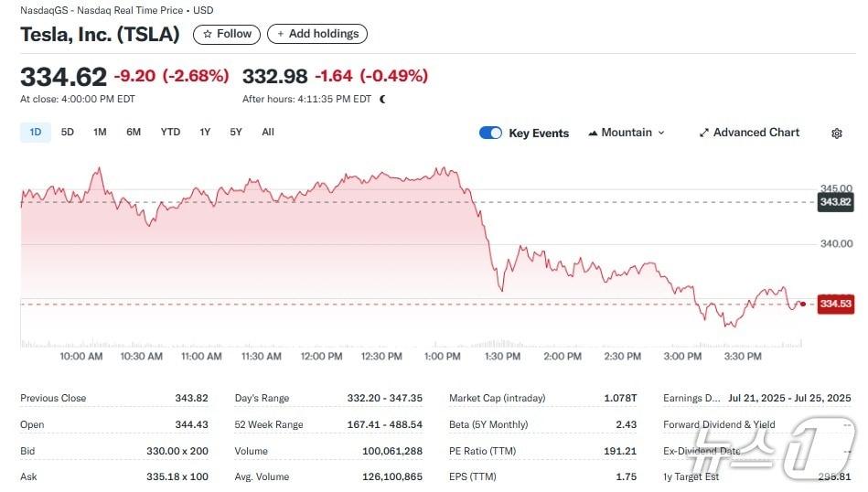Click the 343.82 previous close label
Viewport: 868px width, 492px height.
coord(834,202)
